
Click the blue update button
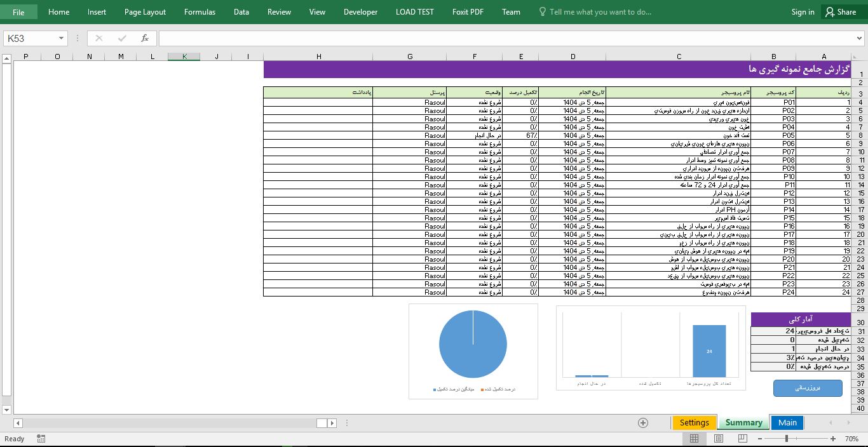(x=808, y=387)
